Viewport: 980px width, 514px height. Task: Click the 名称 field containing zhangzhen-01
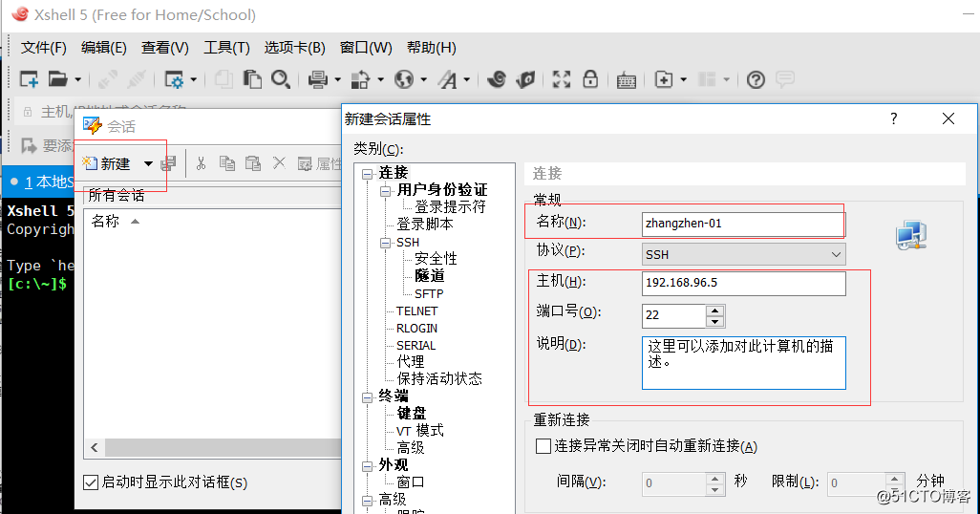[743, 224]
